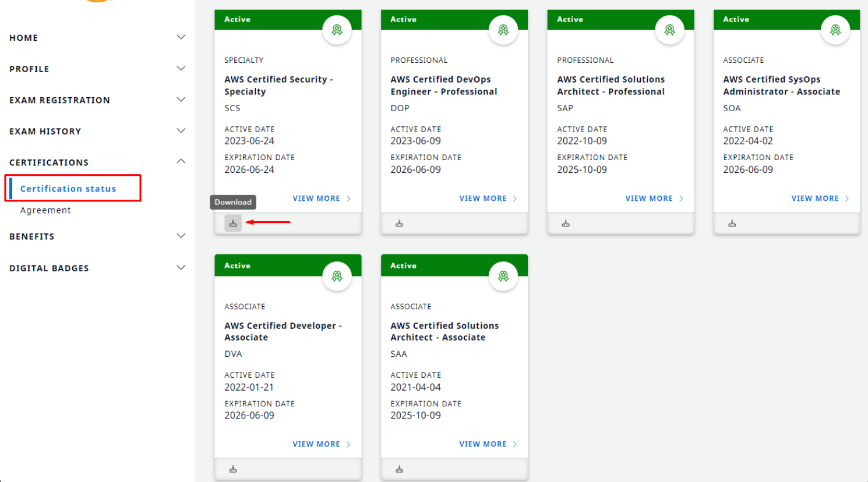The height and width of the screenshot is (482, 868).
Task: Click Active status on the Developer Associate card
Action: [238, 266]
